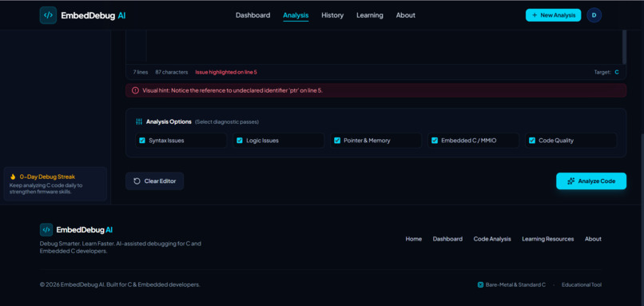Click the EmbedDebug AI header logo icon

pos(48,15)
